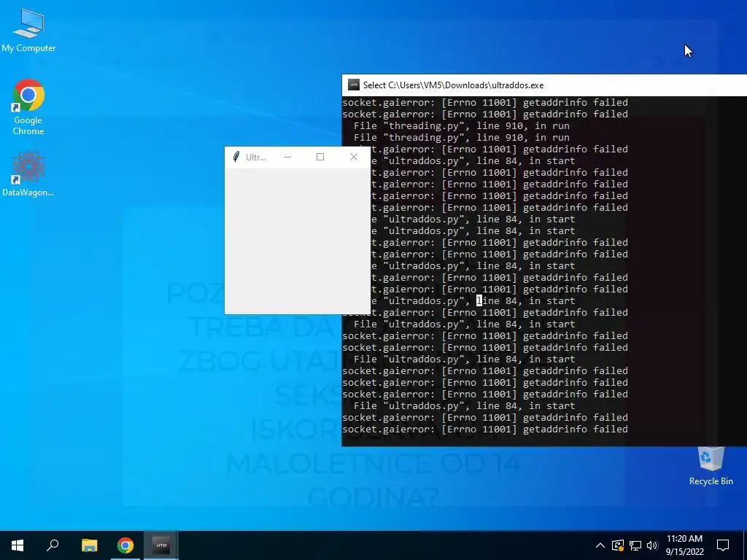Open network status tray icon
The height and width of the screenshot is (560, 747).
[635, 545]
